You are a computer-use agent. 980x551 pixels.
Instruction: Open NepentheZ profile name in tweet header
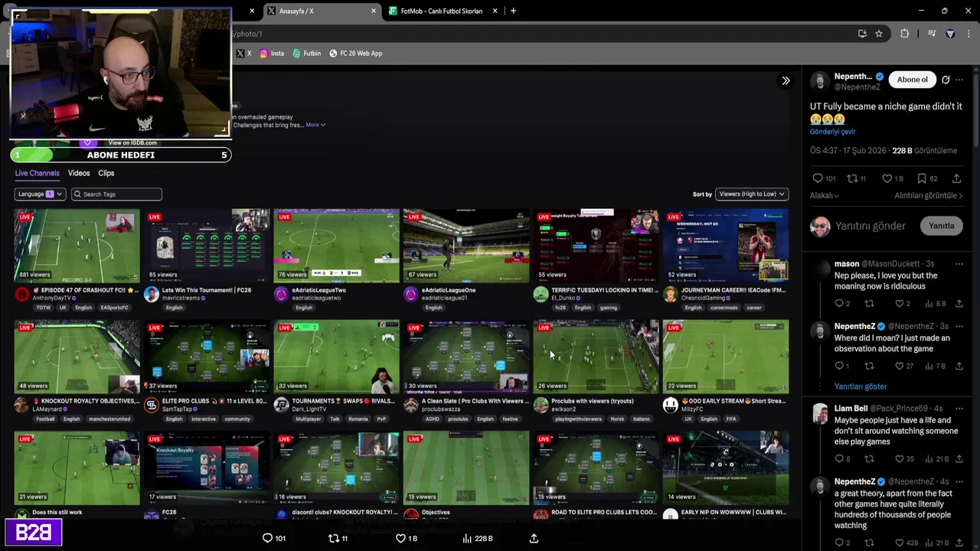[x=853, y=77]
